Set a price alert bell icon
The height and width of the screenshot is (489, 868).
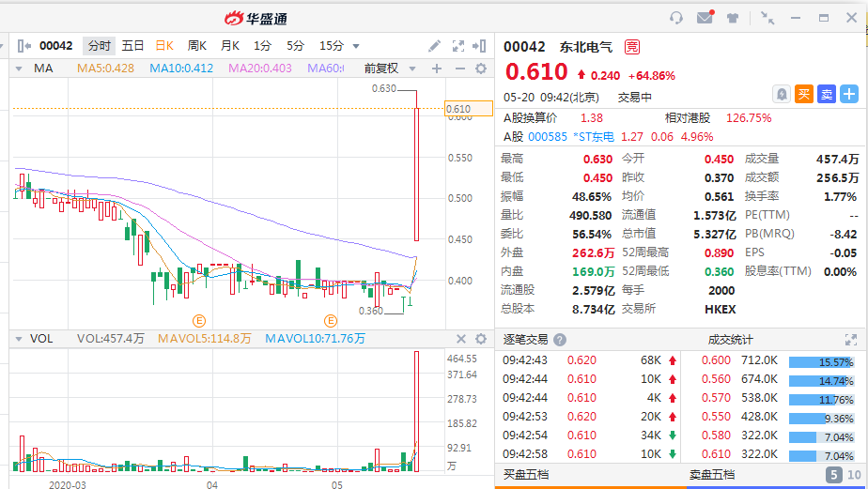tap(782, 94)
